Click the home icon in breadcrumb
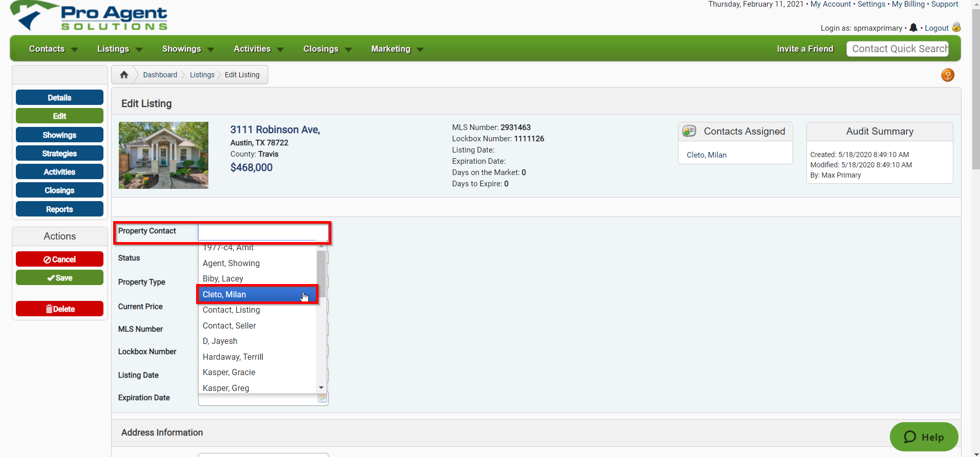 (x=124, y=75)
